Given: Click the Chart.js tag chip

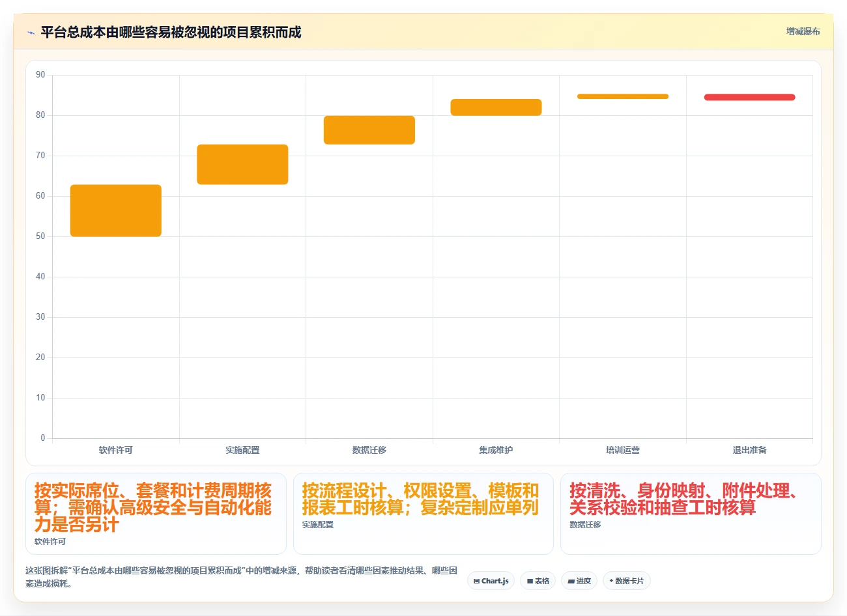Looking at the screenshot, I should click(x=491, y=581).
